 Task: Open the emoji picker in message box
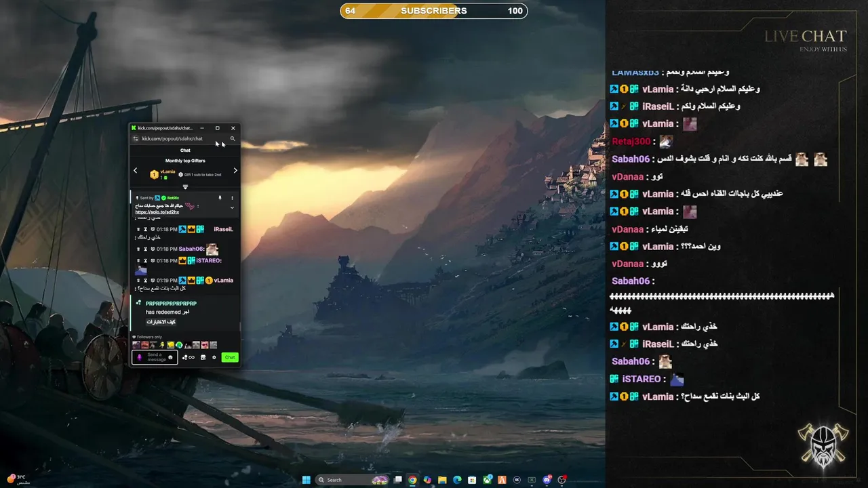tap(170, 357)
